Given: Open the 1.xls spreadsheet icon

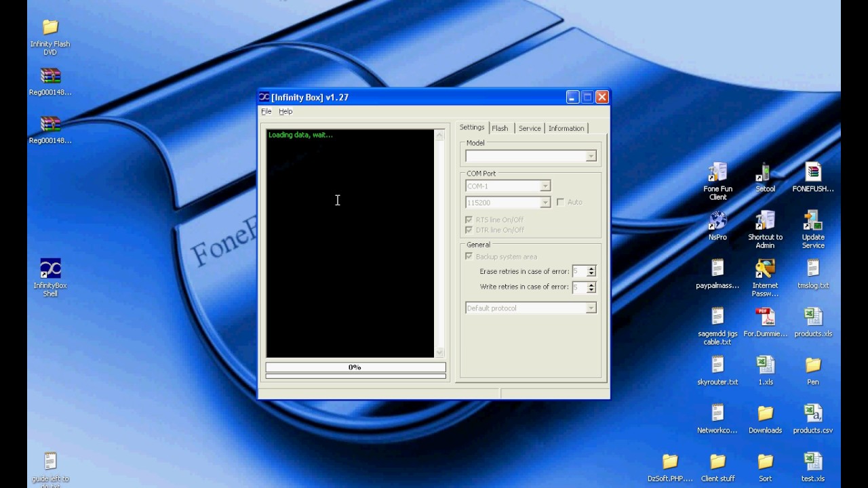Looking at the screenshot, I should [765, 365].
